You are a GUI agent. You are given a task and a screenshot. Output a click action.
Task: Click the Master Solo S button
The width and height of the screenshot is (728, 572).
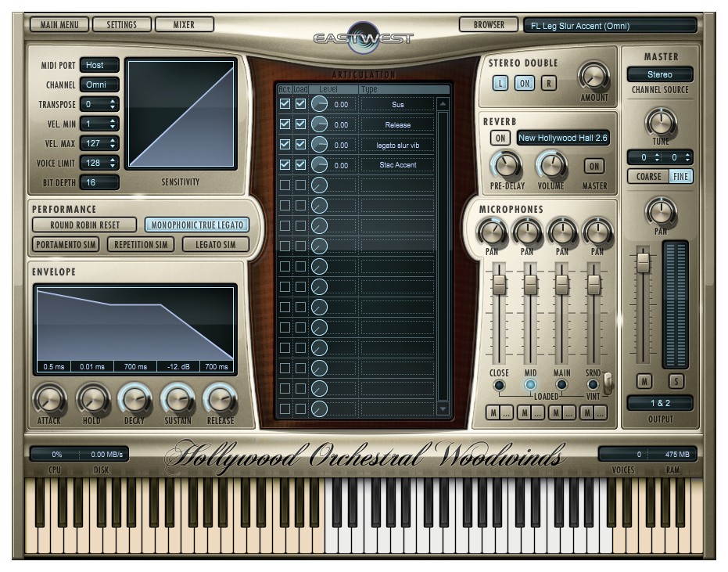[676, 382]
